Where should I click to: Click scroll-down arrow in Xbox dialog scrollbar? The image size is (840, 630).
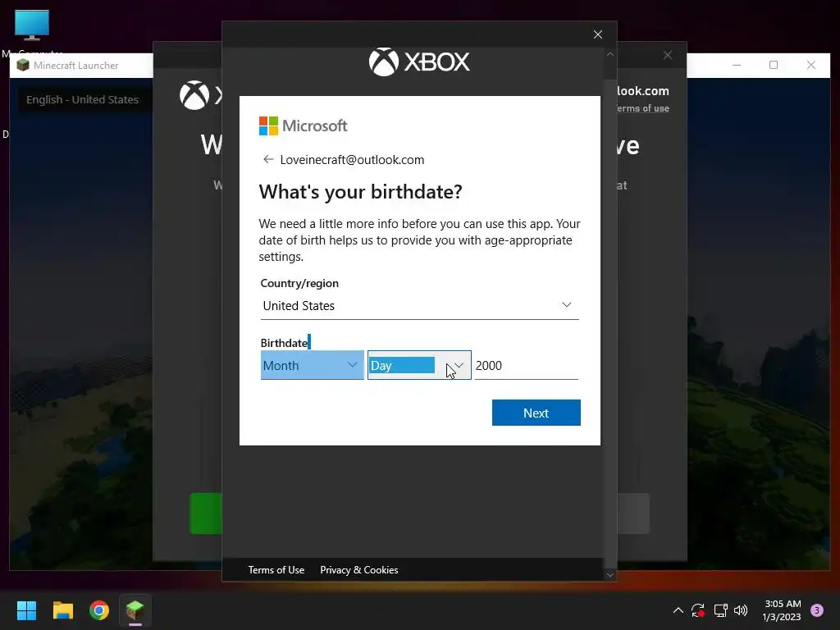610,575
